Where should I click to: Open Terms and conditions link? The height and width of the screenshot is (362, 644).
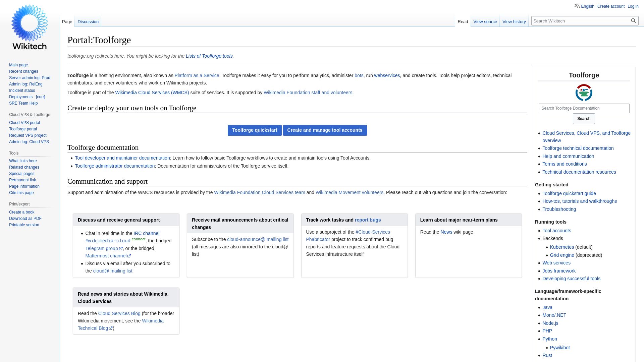565,164
